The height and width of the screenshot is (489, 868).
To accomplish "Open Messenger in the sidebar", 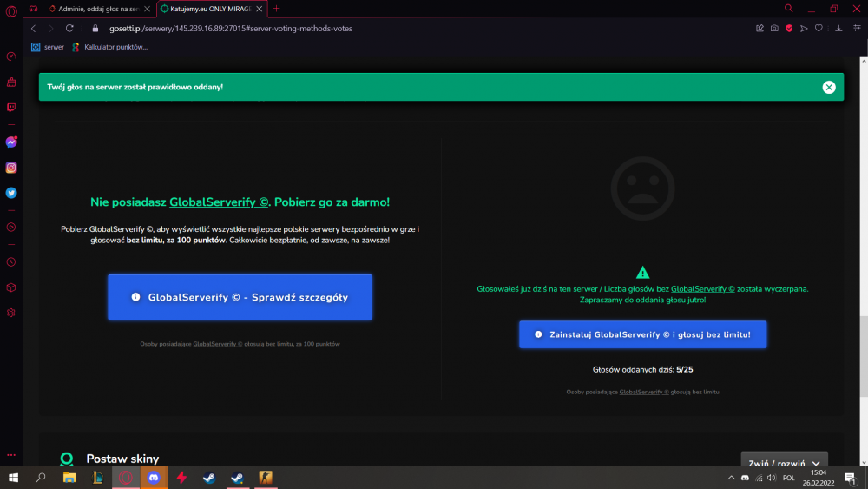I will 11,142.
